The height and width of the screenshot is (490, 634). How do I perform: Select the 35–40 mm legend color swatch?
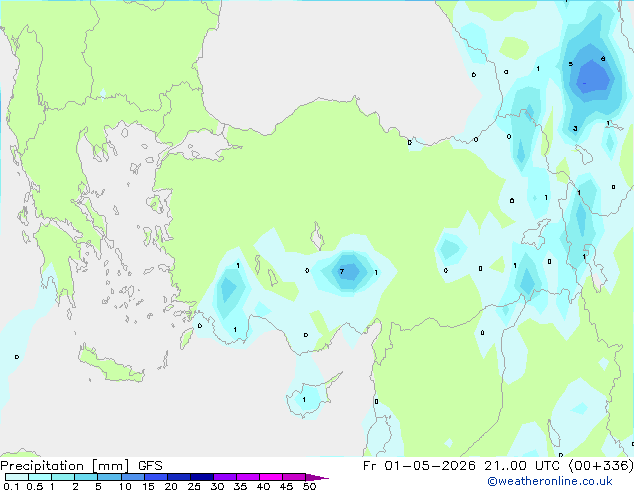click(247, 477)
